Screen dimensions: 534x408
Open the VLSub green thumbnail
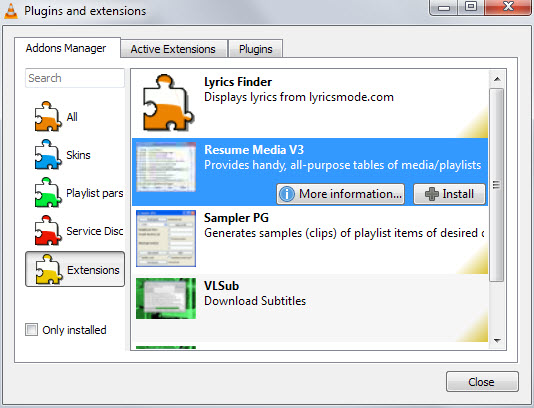tap(166, 298)
